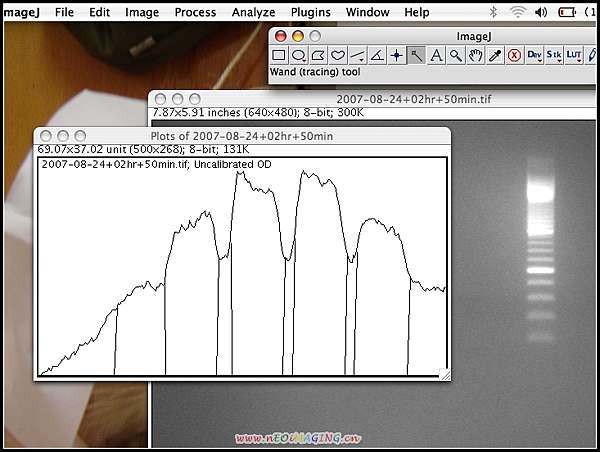Close the ImageJ toolbar window
Image resolution: width=600 pixels, height=452 pixels.
(280, 36)
